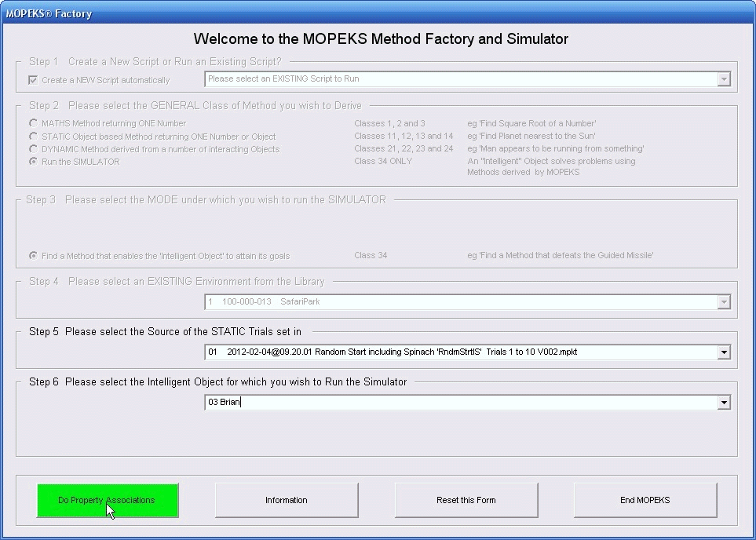Click 'Man appears to be running' example text
Screen dimensions: 756x540
(556, 148)
